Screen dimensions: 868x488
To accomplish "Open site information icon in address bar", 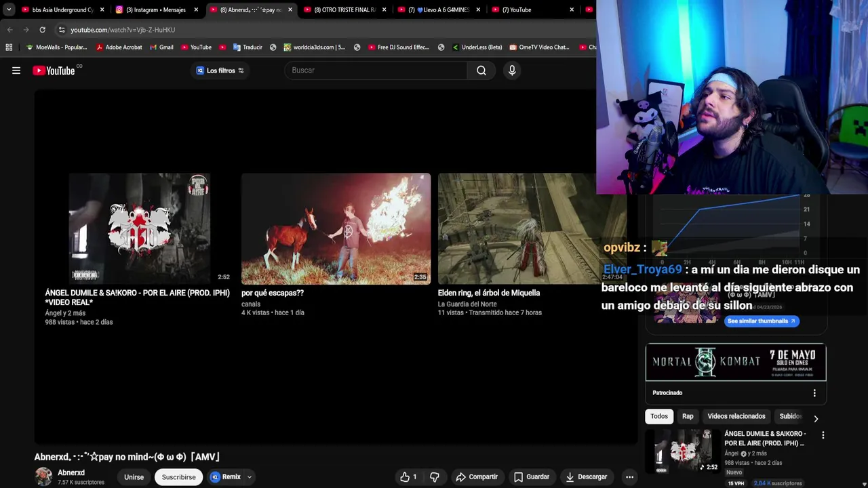I will click(x=62, y=30).
